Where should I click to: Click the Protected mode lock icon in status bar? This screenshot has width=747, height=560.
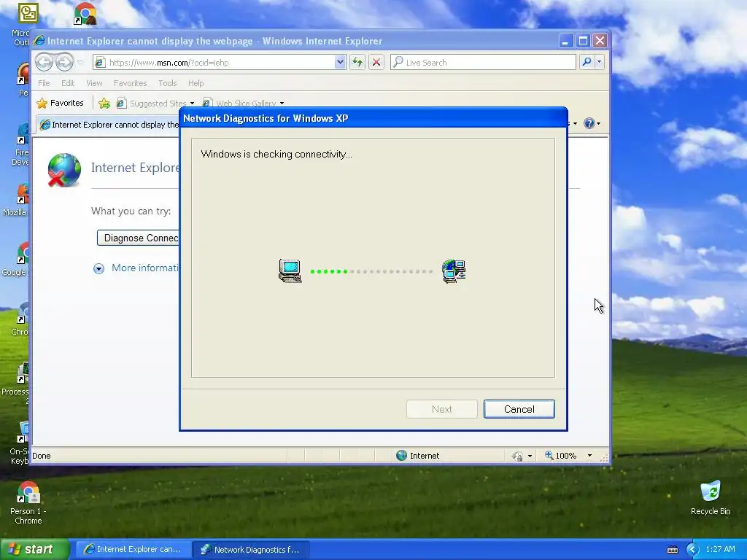click(517, 456)
